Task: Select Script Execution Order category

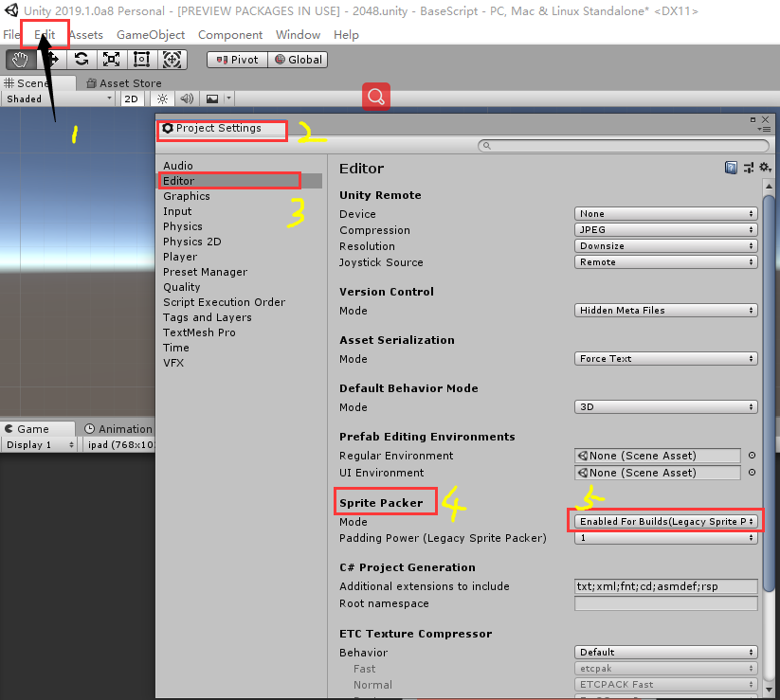Action: click(x=224, y=302)
